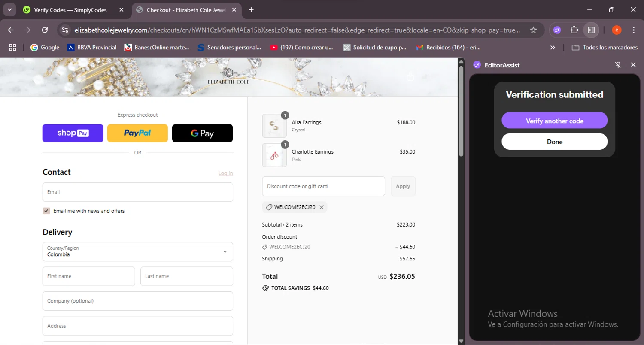Toggle the browser side panel icon
This screenshot has height=345, width=644.
591,30
